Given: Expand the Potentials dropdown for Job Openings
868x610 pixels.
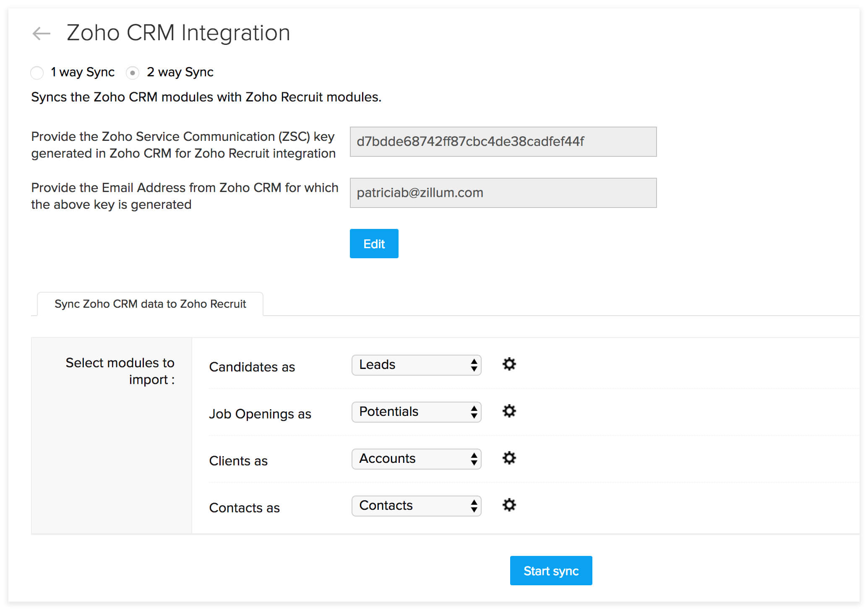Looking at the screenshot, I should [x=416, y=412].
